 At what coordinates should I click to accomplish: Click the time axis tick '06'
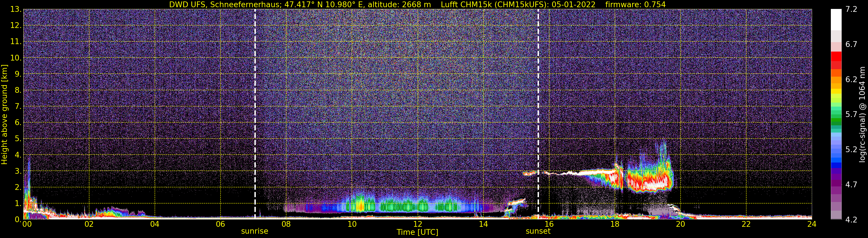pos(220,224)
